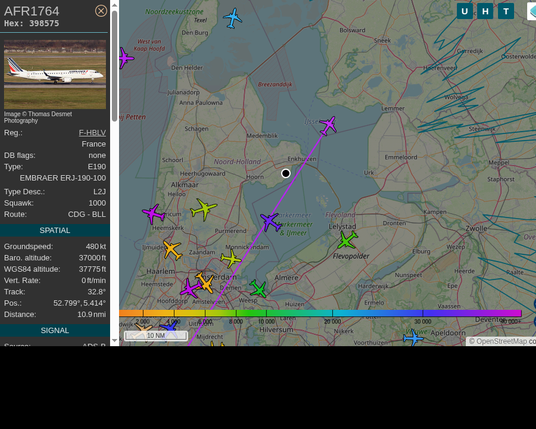Image resolution: width=536 pixels, height=429 pixels.
Task: Click the track value 32.8°
Action: (97, 292)
